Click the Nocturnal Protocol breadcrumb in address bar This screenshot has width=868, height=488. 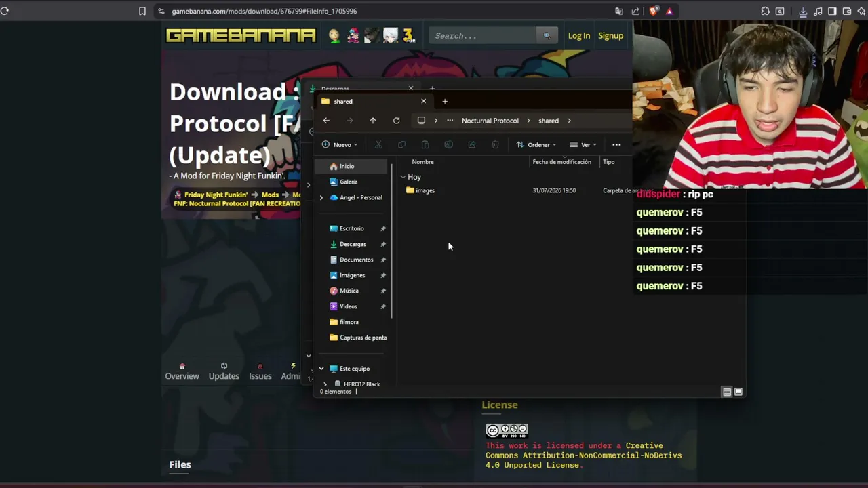pos(490,121)
